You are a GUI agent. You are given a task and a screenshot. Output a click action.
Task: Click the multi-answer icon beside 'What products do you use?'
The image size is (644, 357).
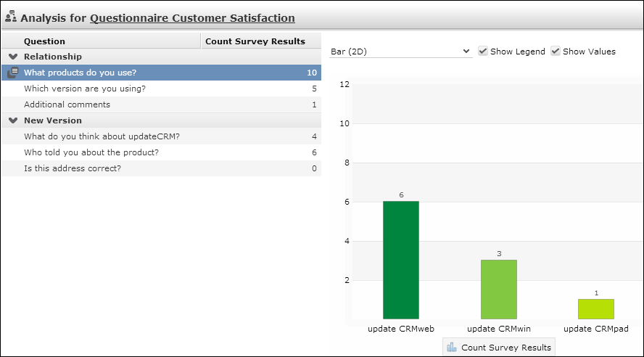click(x=13, y=73)
